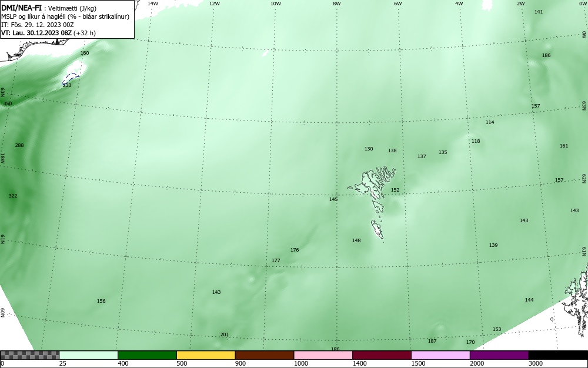Click the grid value 170
Viewport: 588px width, 368px height.
(470, 342)
